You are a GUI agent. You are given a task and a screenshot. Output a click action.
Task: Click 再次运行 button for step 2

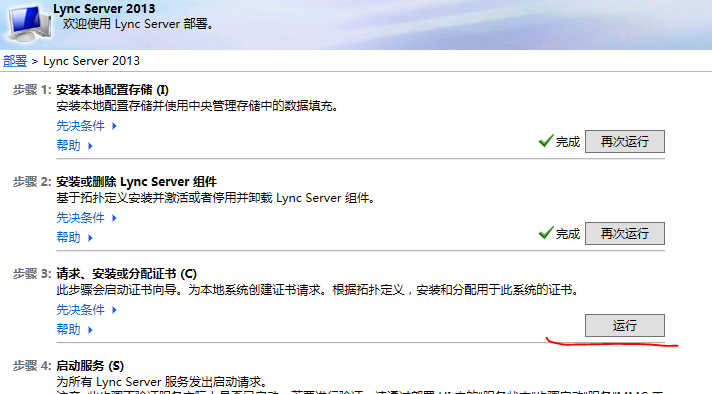coord(624,234)
